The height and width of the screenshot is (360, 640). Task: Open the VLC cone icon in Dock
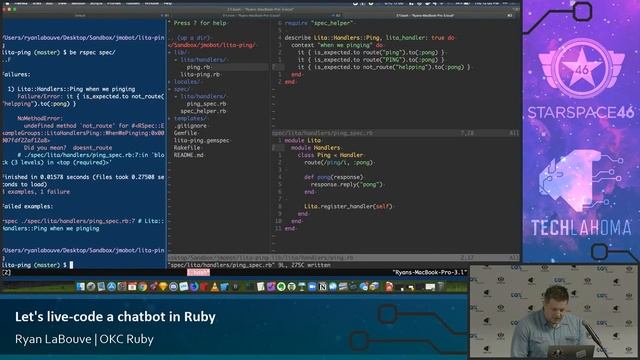[215, 287]
